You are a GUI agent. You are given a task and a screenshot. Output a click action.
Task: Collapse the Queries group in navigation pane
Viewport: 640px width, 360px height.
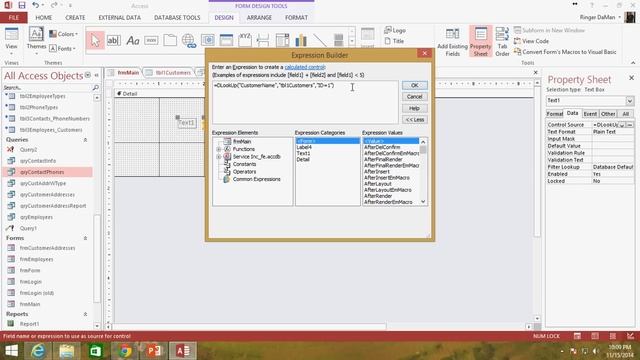point(85,140)
